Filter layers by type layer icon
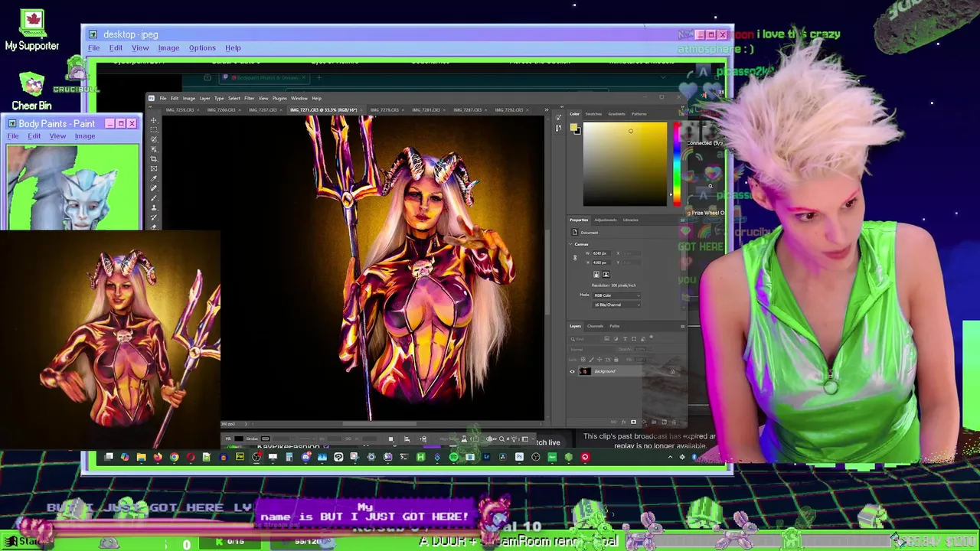The width and height of the screenshot is (980, 551). pos(625,339)
